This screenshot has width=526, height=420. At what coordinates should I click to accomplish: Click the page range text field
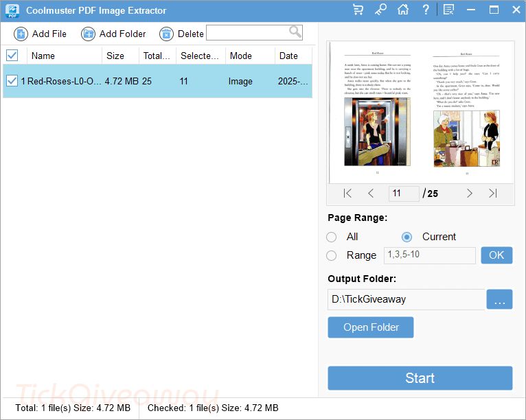(430, 255)
